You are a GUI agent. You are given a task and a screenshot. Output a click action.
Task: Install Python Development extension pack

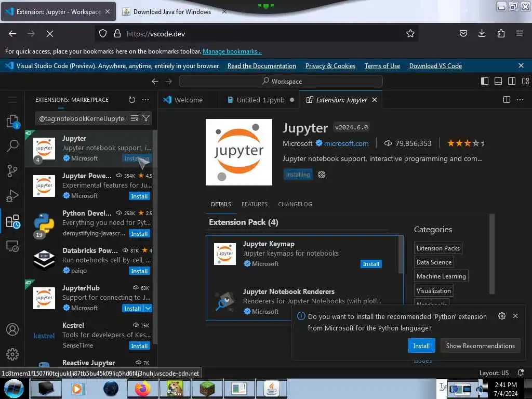point(139,233)
